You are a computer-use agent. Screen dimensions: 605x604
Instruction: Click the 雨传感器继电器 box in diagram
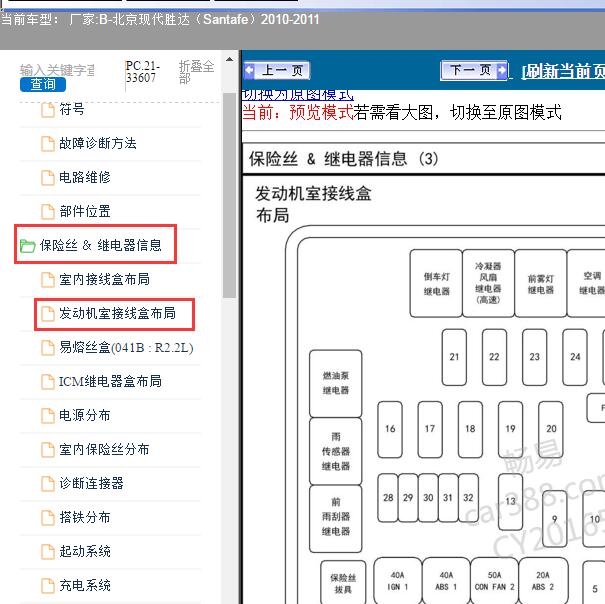[x=336, y=451]
